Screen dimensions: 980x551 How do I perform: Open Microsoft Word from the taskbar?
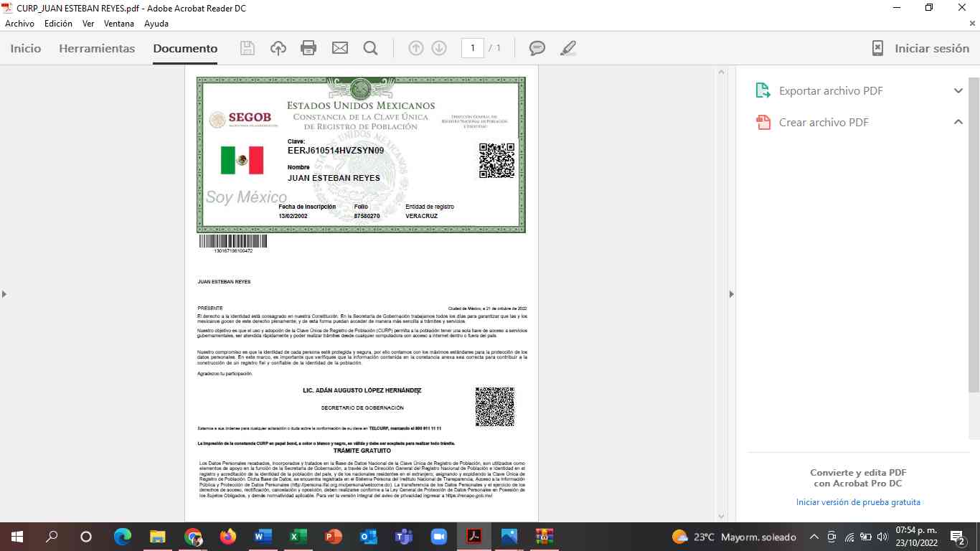coord(263,537)
